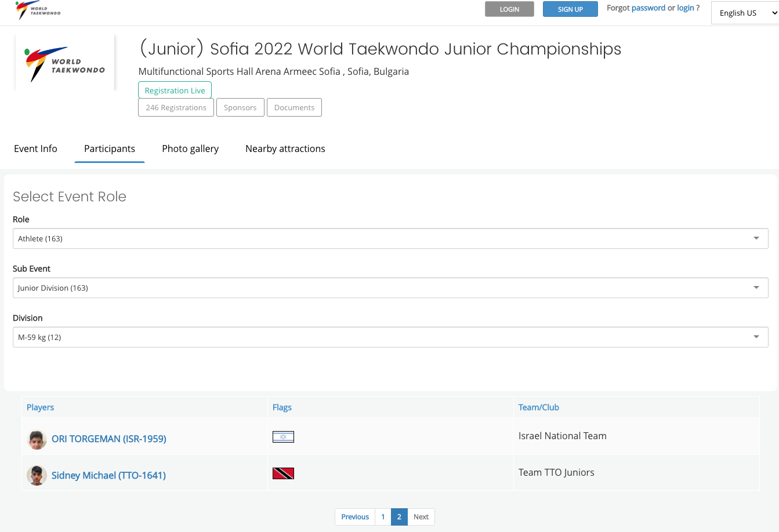Switch to the Photo gallery tab
The width and height of the screenshot is (779, 532).
point(190,149)
